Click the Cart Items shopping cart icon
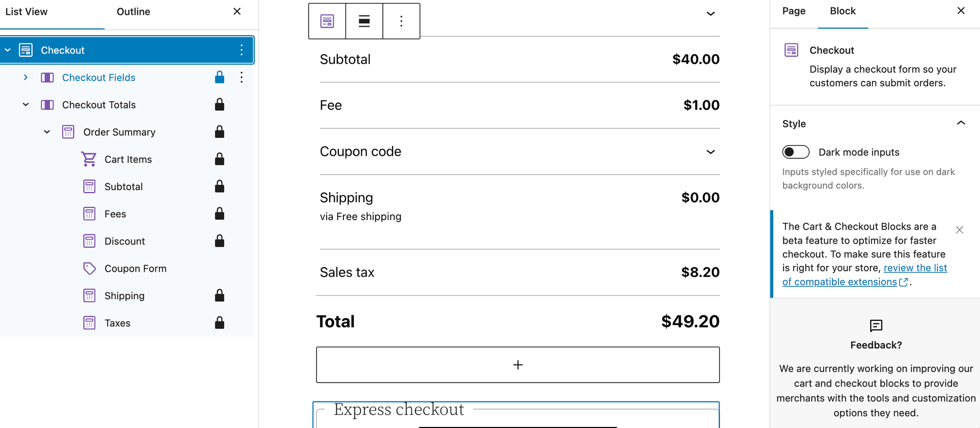This screenshot has height=428, width=980. click(89, 159)
